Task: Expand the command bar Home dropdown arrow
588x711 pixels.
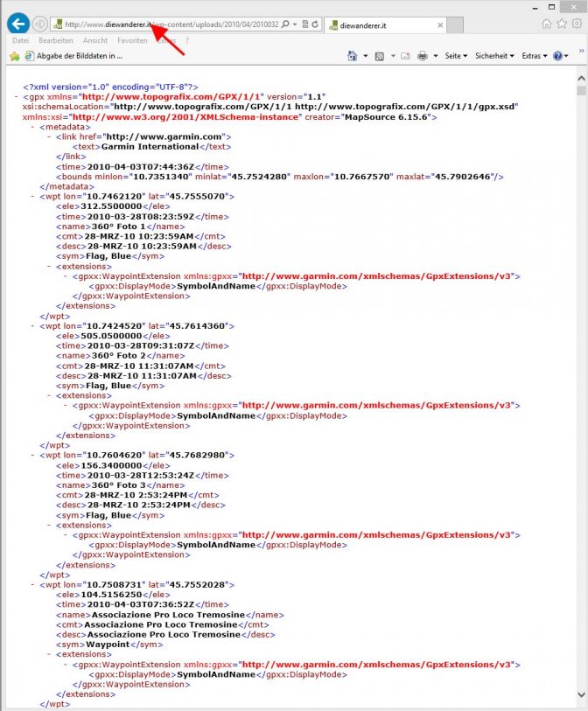Action: click(365, 56)
